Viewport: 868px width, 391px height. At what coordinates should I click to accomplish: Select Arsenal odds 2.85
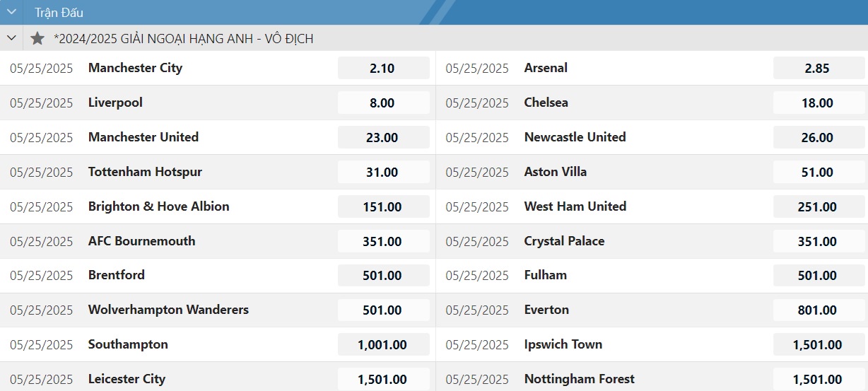pyautogui.click(x=819, y=69)
